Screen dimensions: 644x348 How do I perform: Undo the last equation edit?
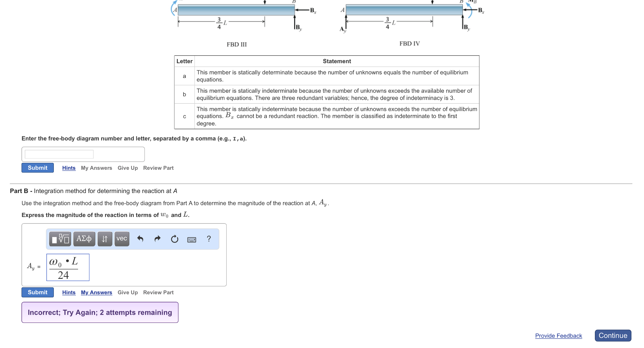tap(141, 239)
